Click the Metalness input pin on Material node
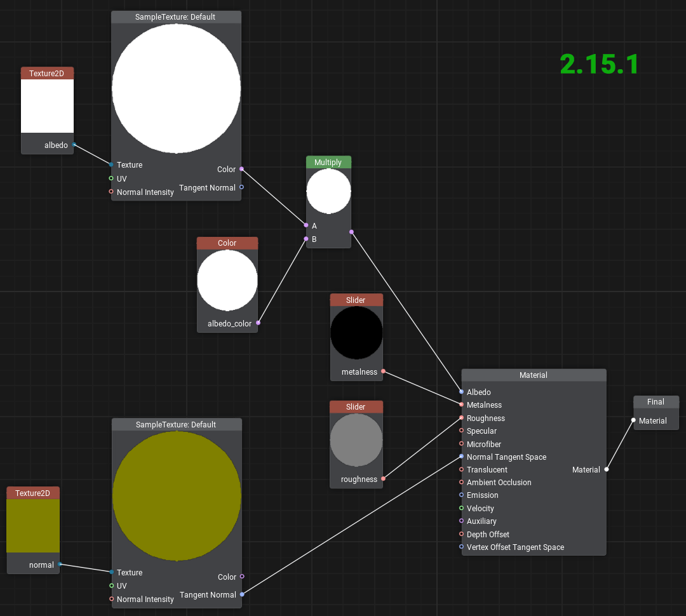Image resolution: width=686 pixels, height=616 pixels. tap(461, 405)
